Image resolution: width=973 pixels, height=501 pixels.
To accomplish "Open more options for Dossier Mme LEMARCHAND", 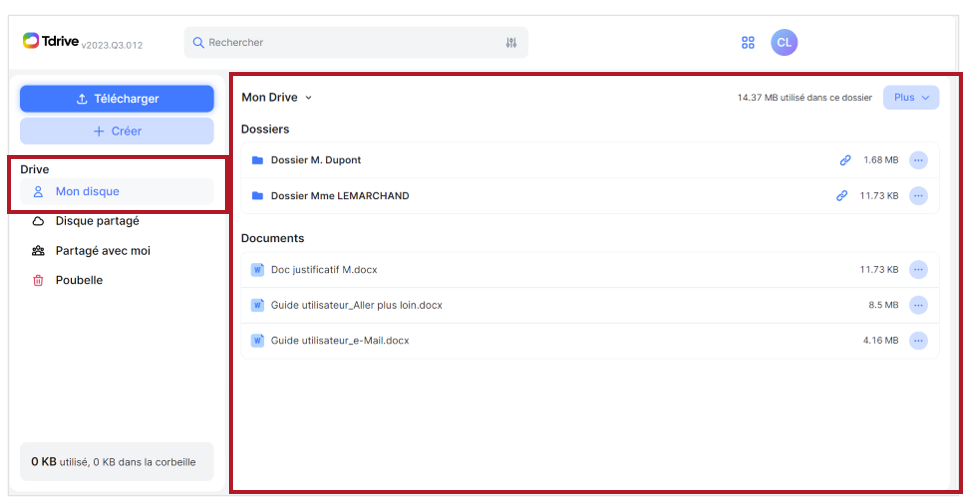I will click(918, 196).
